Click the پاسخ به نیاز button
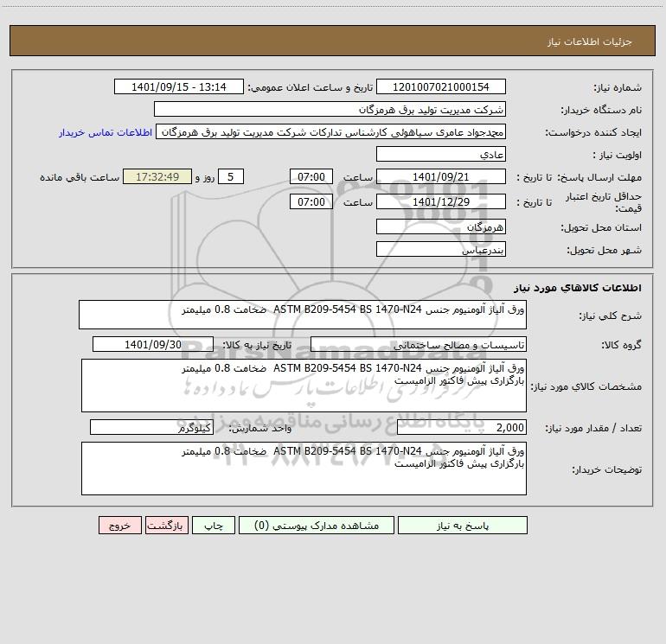Image resolution: width=666 pixels, height=644 pixels. click(463, 525)
